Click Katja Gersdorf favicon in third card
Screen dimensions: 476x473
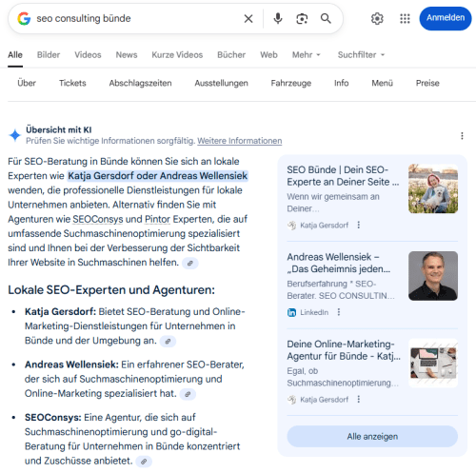pos(291,400)
